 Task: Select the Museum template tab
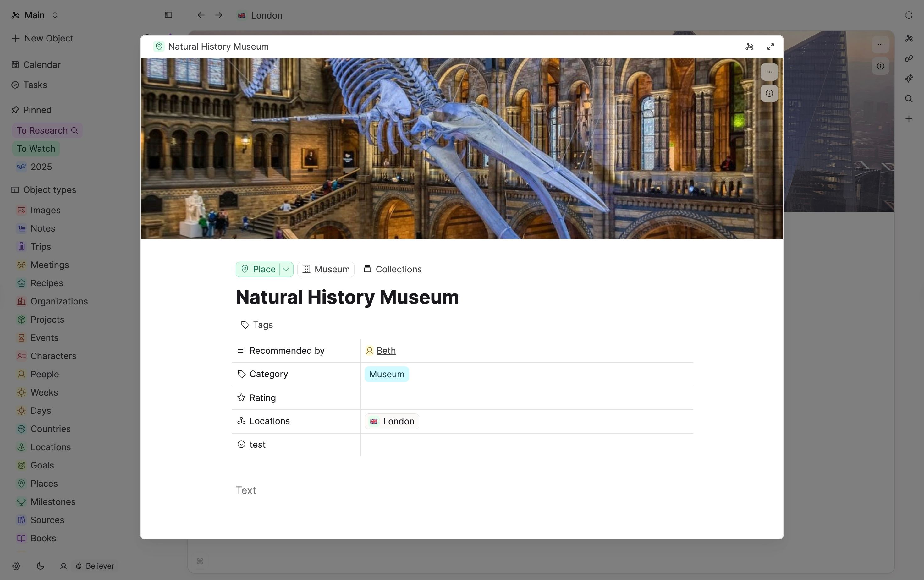[x=326, y=269]
